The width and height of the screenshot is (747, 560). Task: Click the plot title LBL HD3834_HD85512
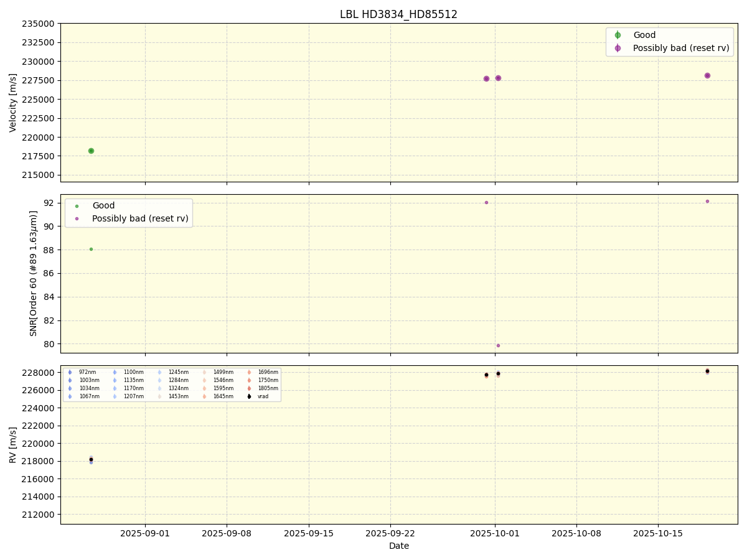point(398,14)
